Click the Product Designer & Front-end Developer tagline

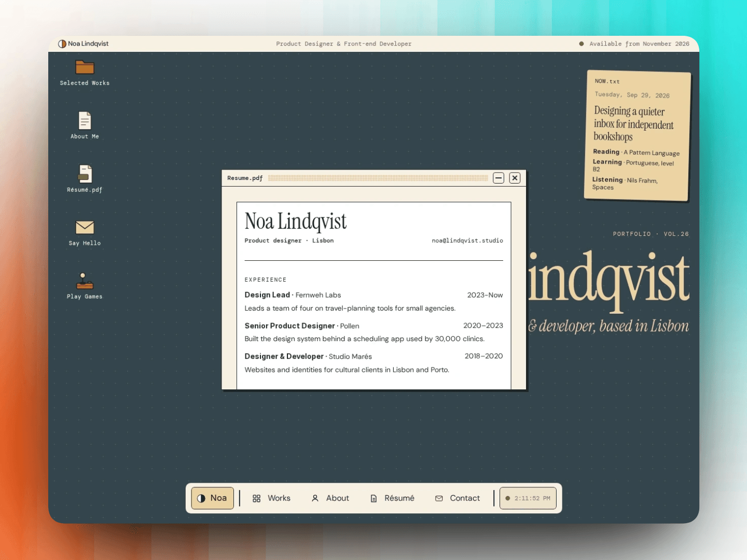[343, 44]
